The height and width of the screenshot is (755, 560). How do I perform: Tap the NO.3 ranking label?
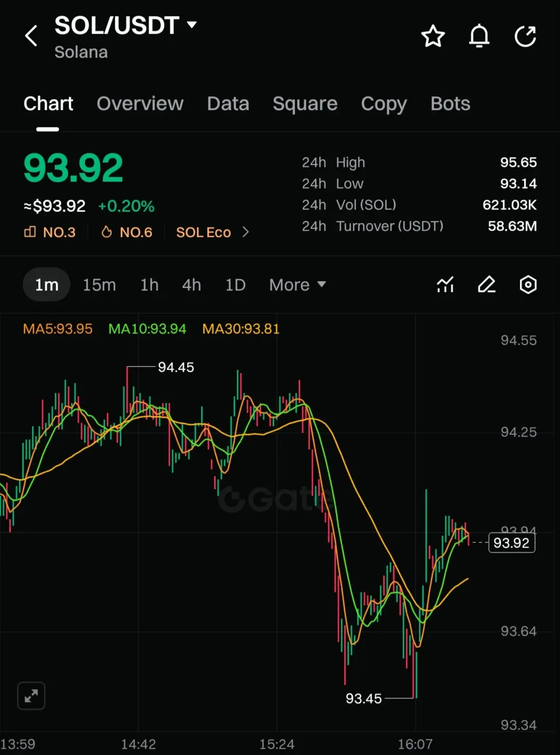coord(59,232)
